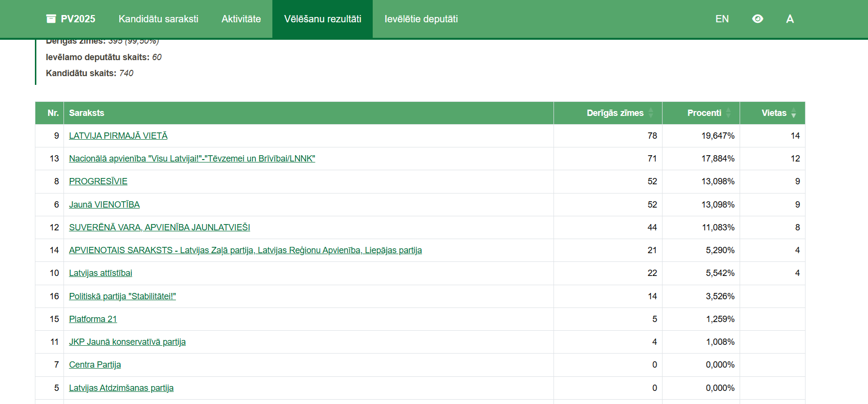Click the Saraksts column header
Screen dimensions: 868x404
(87, 113)
